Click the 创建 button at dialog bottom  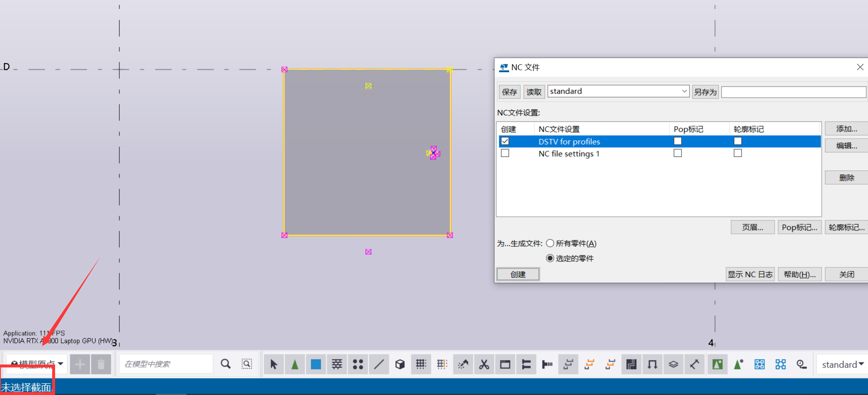[518, 274]
